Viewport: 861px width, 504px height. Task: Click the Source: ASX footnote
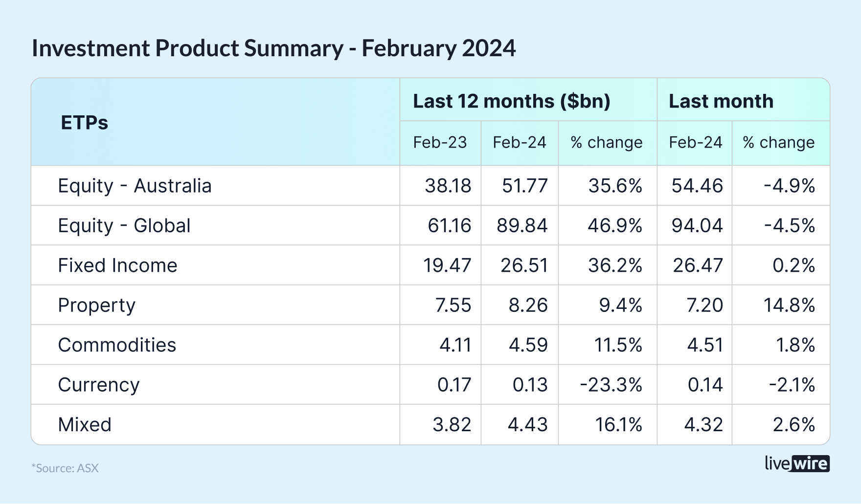[65, 468]
